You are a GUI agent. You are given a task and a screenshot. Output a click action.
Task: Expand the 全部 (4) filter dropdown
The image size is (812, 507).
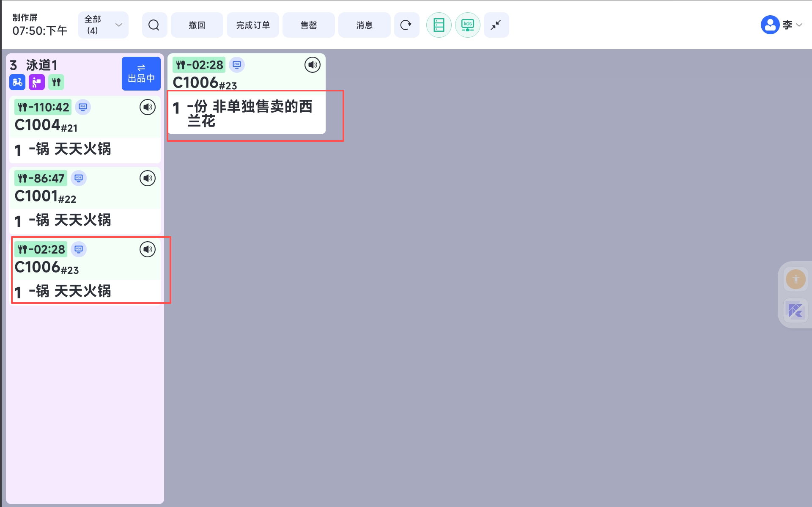(103, 25)
